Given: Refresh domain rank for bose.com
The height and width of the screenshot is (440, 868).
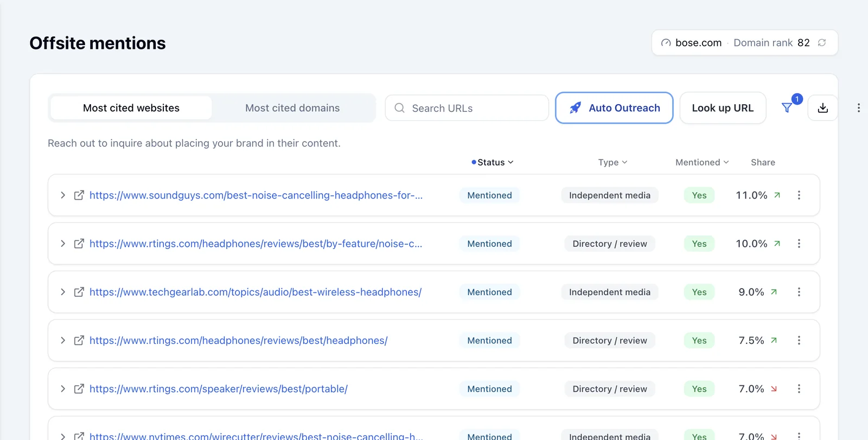Looking at the screenshot, I should click(822, 43).
